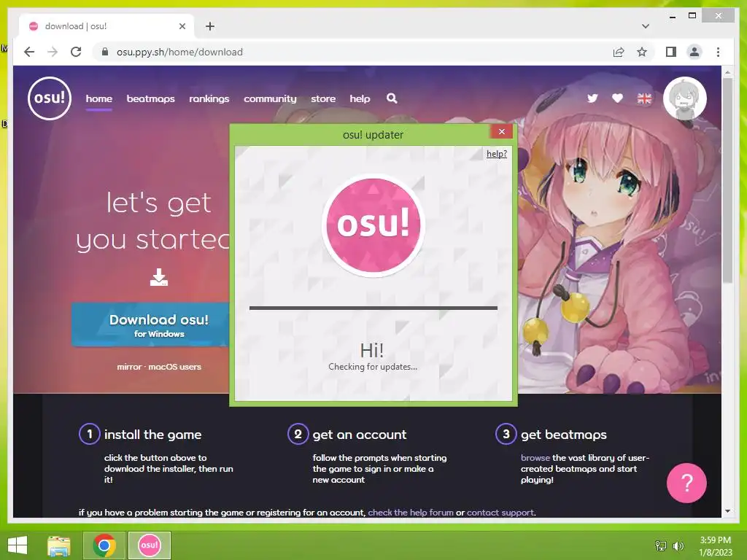This screenshot has width=747, height=560.
Task: Switch to osu! updater in taskbar
Action: click(149, 545)
